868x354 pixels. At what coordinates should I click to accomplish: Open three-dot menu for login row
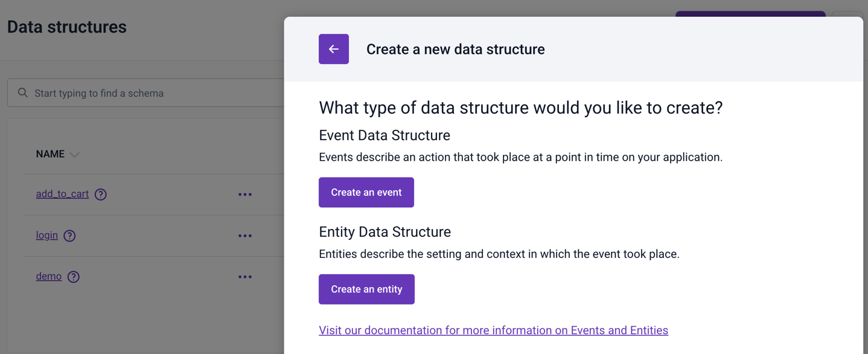click(245, 236)
